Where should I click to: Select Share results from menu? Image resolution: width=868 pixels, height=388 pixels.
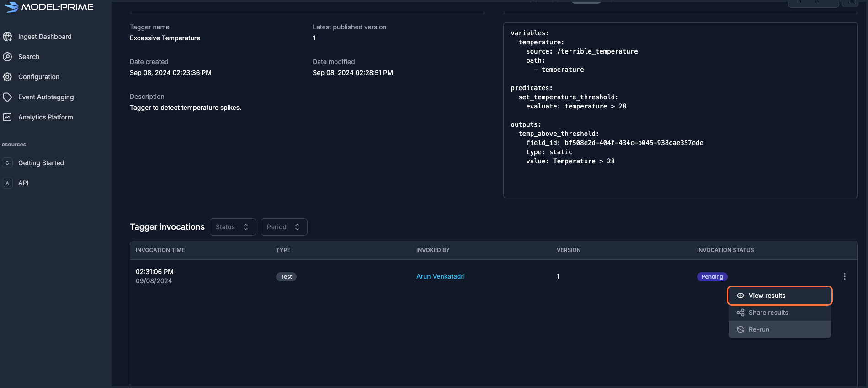point(780,313)
